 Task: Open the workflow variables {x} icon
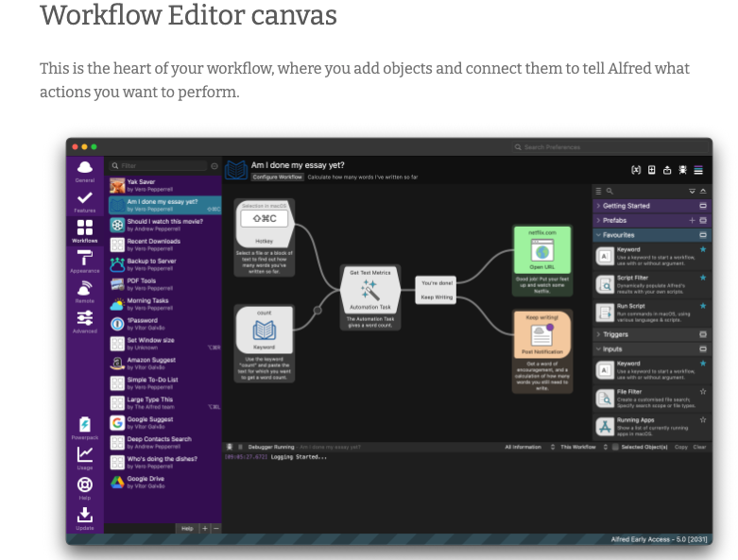pos(636,170)
